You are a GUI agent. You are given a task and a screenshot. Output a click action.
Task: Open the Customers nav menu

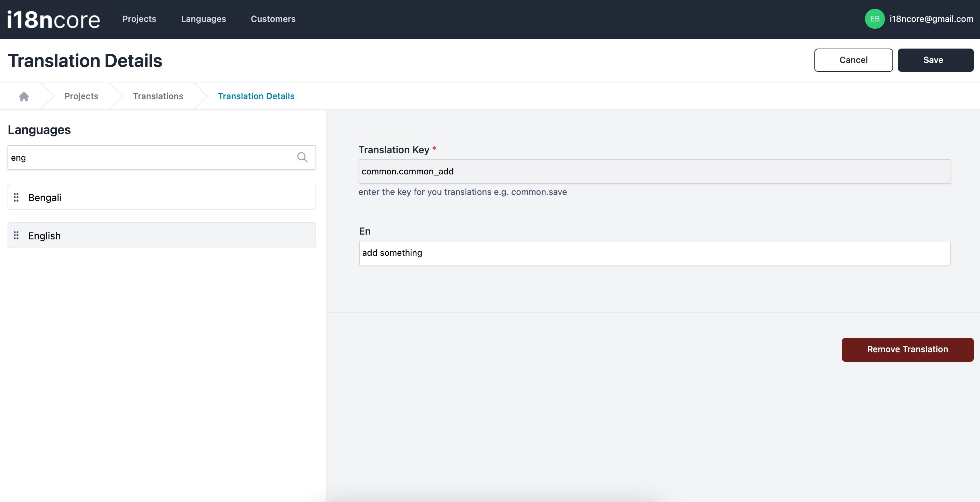(273, 19)
